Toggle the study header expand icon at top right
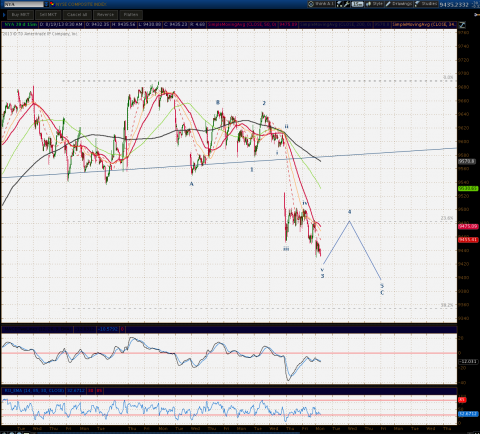Image resolution: width=480 pixels, height=434 pixels. (462, 25)
